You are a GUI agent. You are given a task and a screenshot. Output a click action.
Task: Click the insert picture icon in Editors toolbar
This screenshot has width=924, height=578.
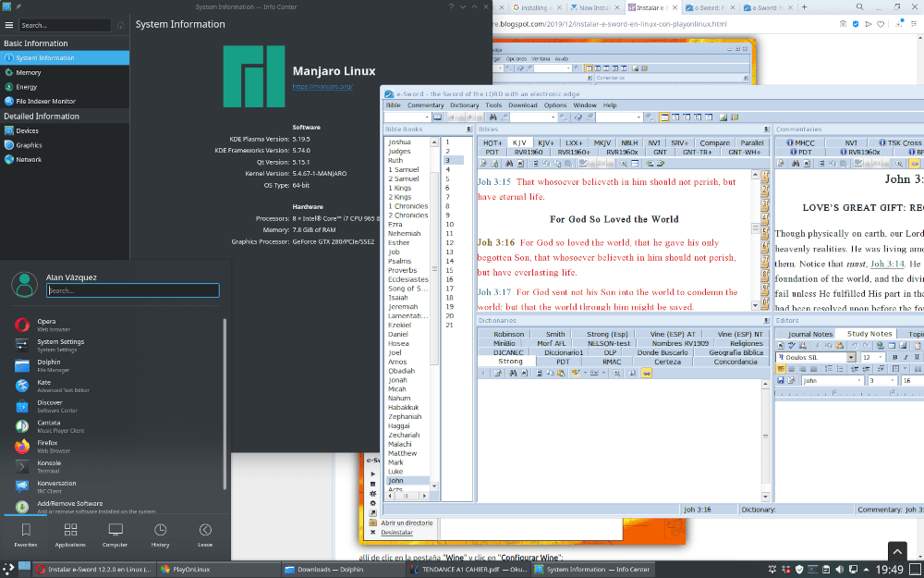pos(903,346)
